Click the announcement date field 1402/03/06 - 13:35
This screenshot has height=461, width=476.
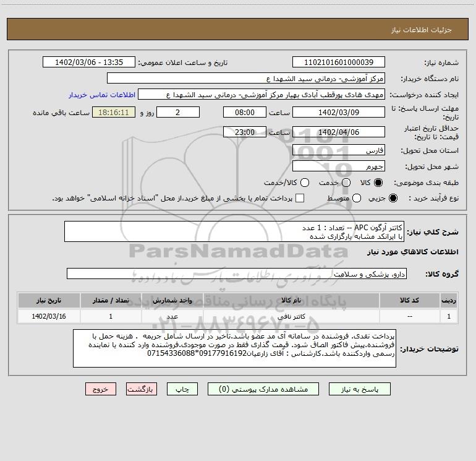pos(89,62)
